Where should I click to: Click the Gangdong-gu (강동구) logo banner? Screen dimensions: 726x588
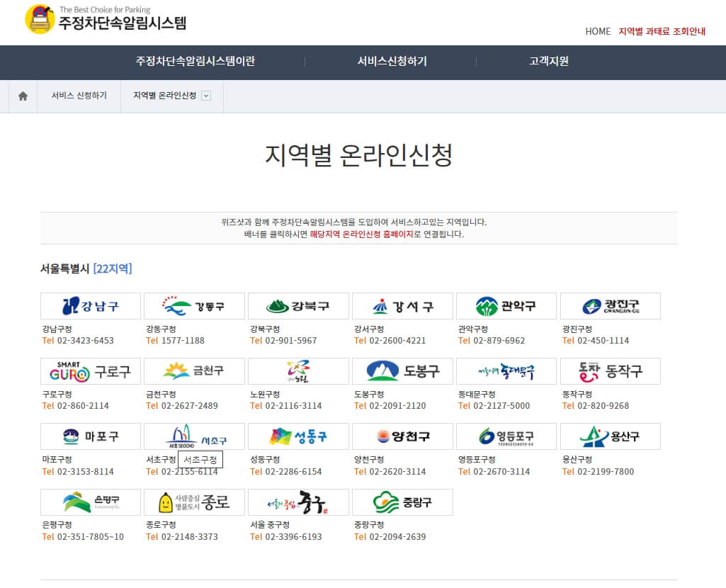194,306
